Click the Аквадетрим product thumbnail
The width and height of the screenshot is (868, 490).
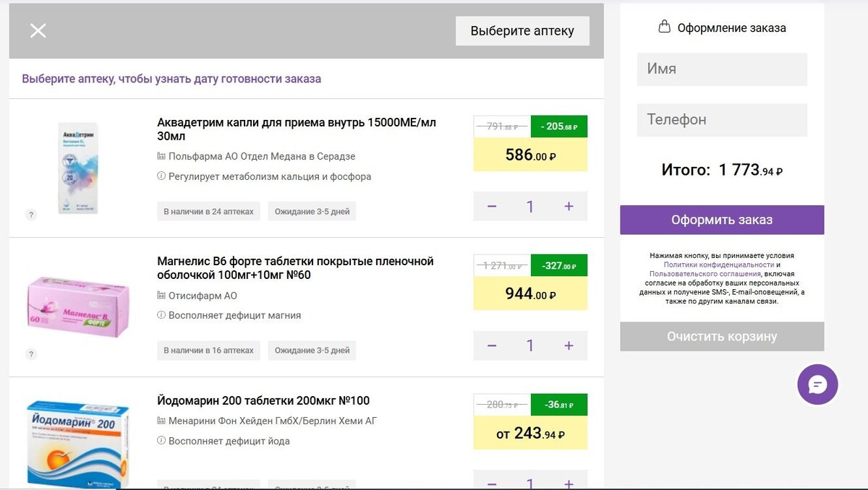point(78,166)
